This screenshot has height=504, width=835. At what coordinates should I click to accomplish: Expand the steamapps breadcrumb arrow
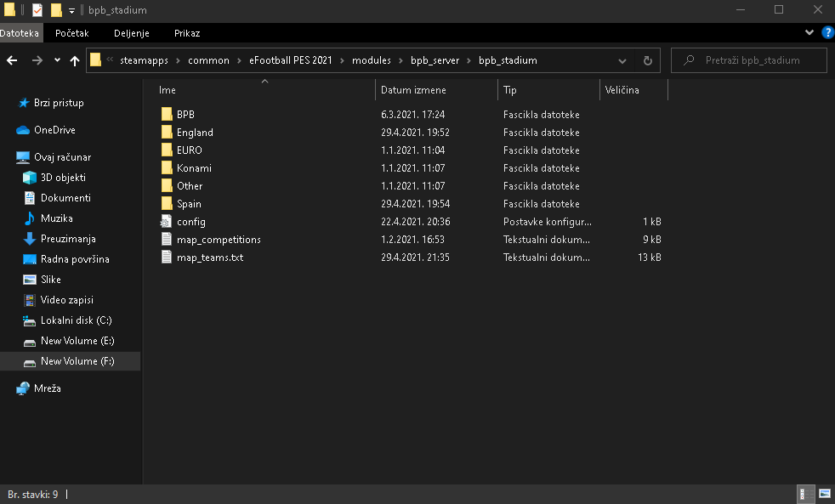point(178,60)
